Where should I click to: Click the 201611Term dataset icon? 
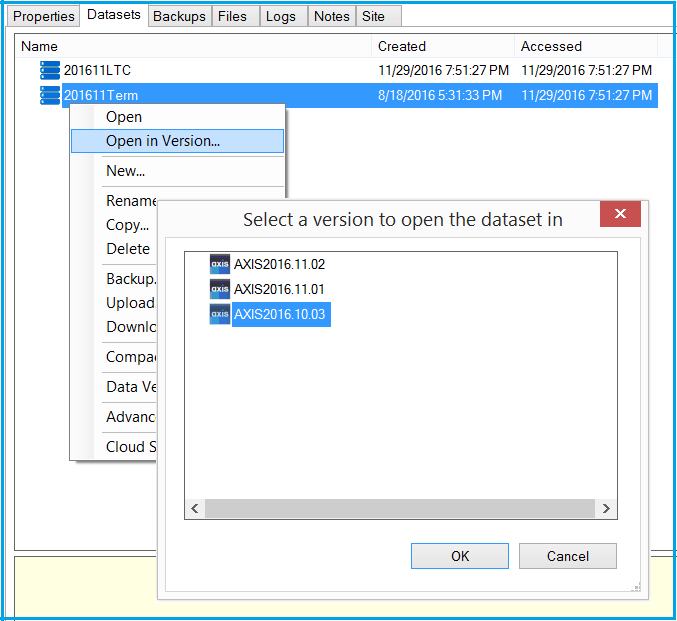point(50,95)
